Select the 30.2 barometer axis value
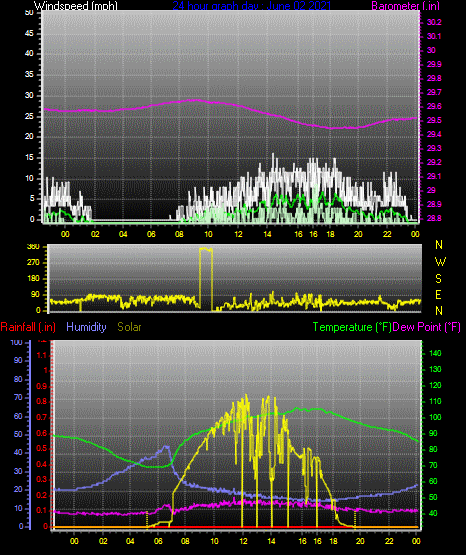Screen dimensions: 466x555 [x=434, y=22]
